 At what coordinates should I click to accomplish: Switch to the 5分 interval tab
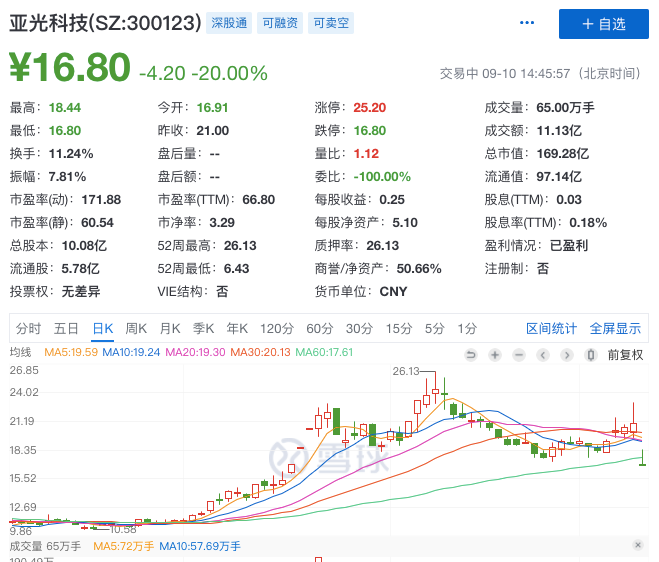(x=434, y=328)
